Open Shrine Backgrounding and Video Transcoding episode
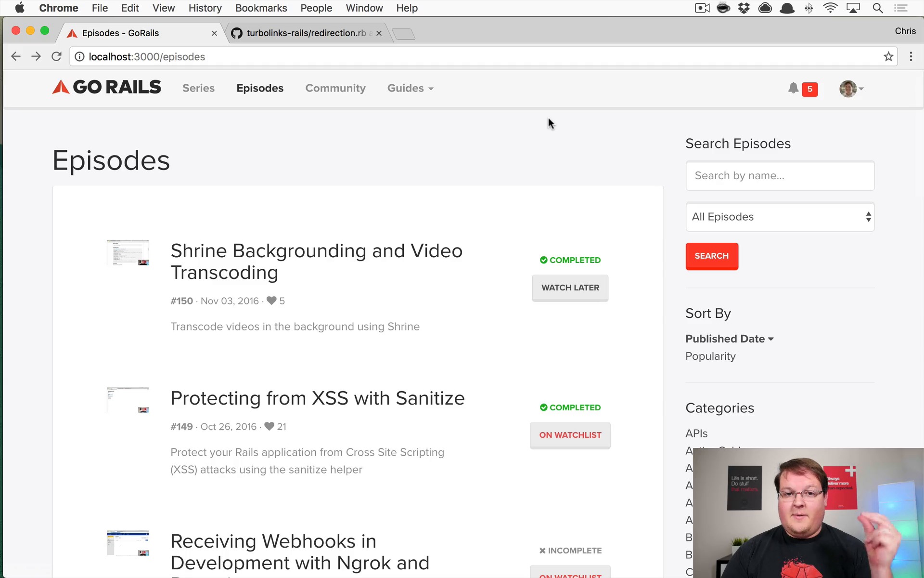Viewport: 924px width, 578px height. tap(316, 262)
